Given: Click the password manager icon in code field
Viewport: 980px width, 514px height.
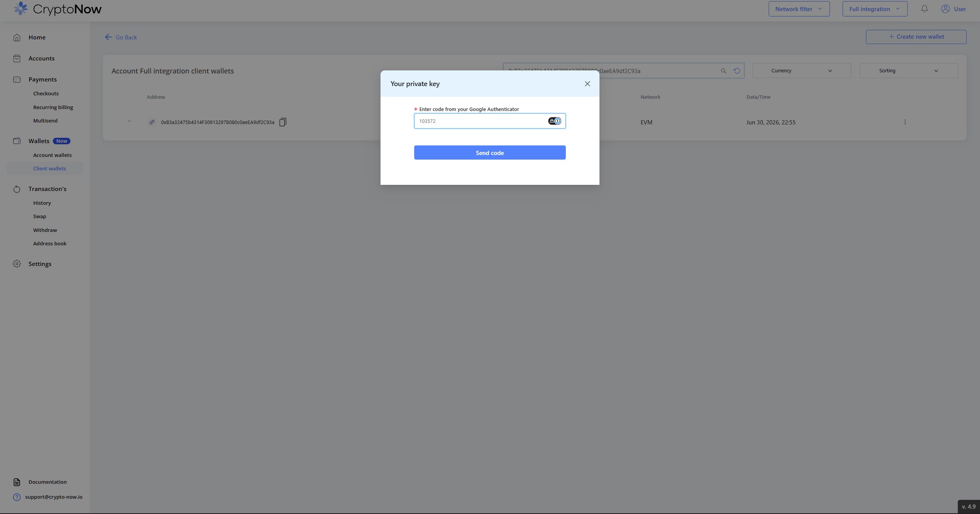Looking at the screenshot, I should (555, 121).
